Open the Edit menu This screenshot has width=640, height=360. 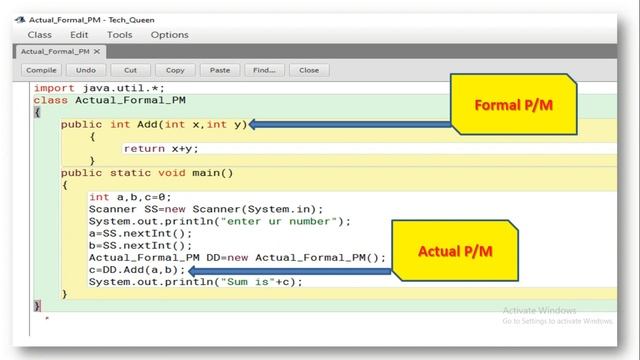[x=79, y=35]
